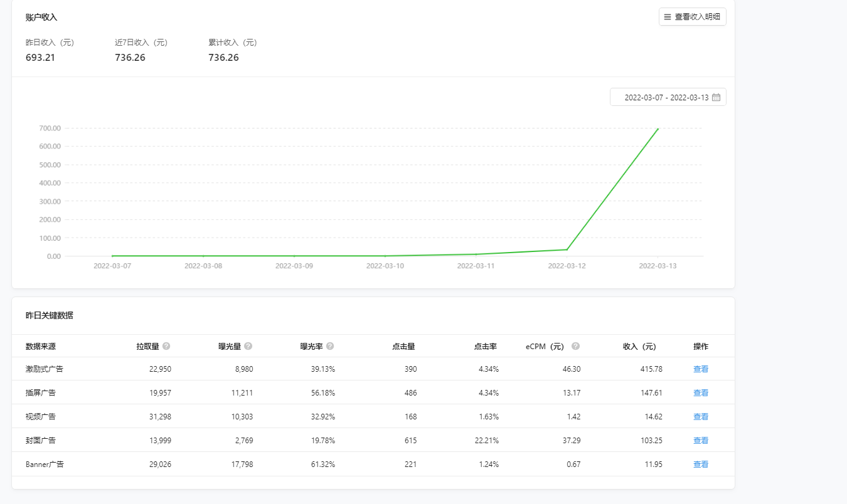Click the 615 click count cell

410,441
